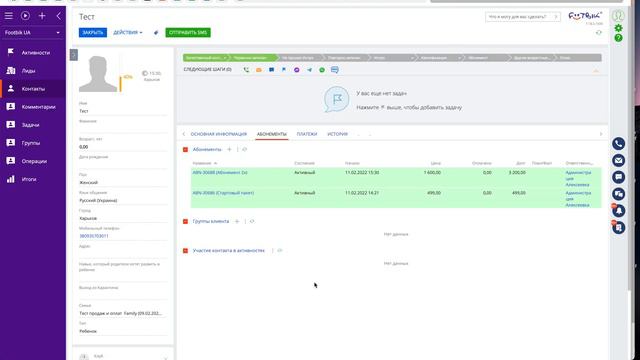
Task: Click the responsible person link in first subscription row
Action: coord(578,179)
